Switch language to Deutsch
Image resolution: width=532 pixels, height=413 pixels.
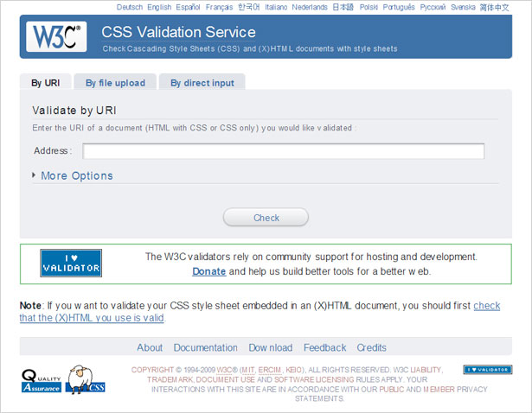point(130,7)
